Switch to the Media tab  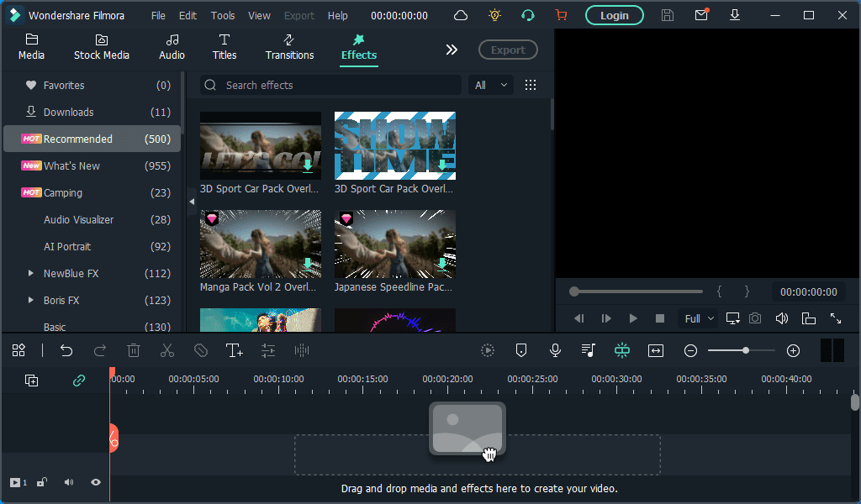(31, 48)
